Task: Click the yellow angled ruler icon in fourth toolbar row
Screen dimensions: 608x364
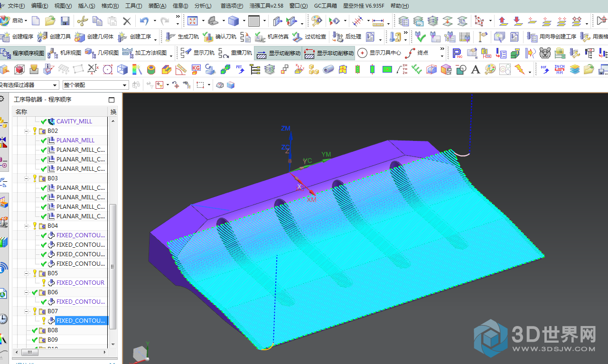Action: 180,70
